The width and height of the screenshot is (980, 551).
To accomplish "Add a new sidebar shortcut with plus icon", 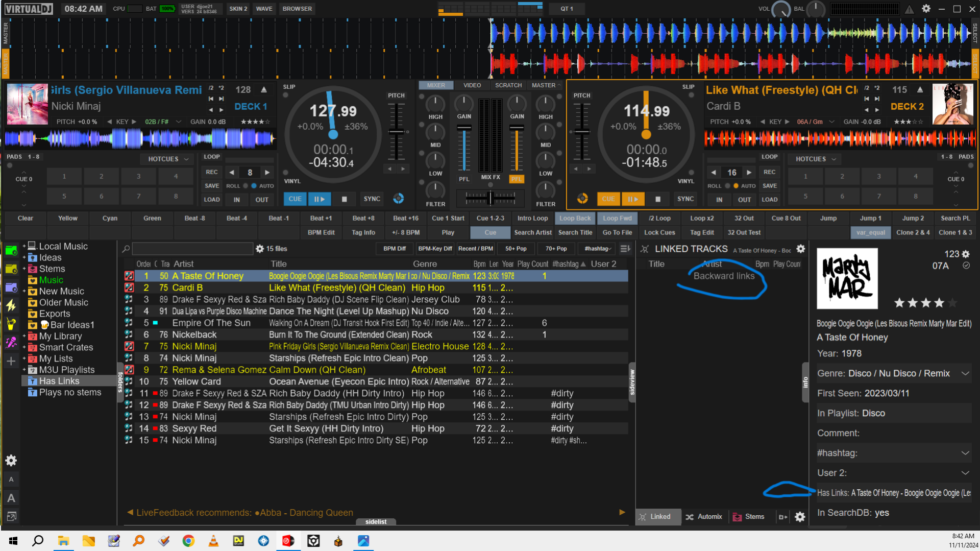I will coord(11,361).
